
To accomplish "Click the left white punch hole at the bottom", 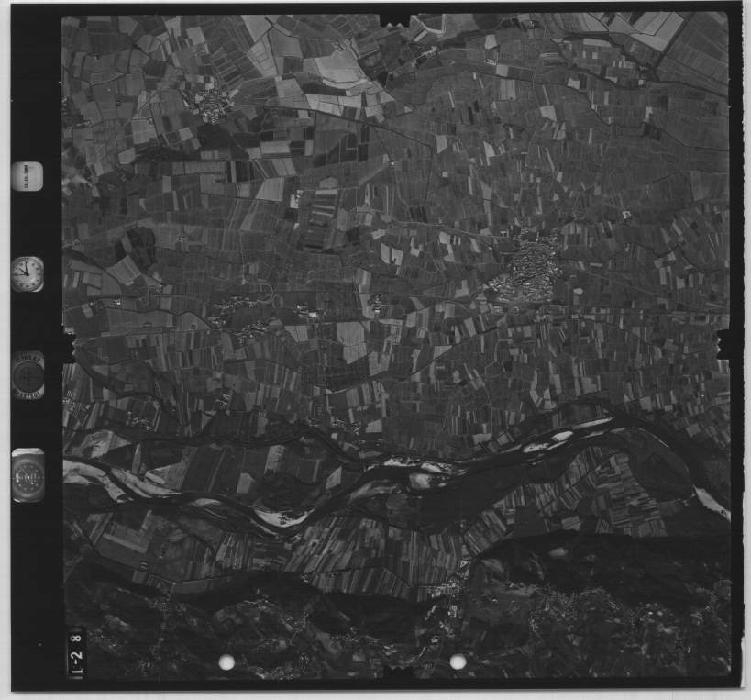I will click(226, 661).
